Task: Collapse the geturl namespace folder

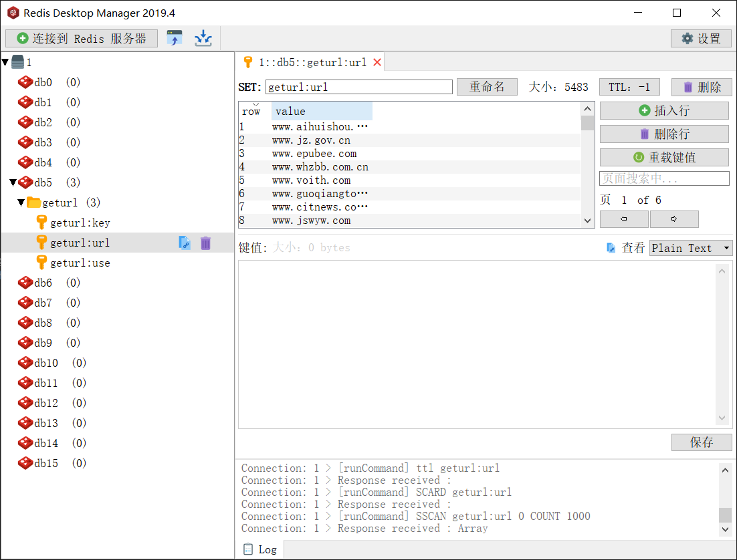Action: (x=21, y=202)
